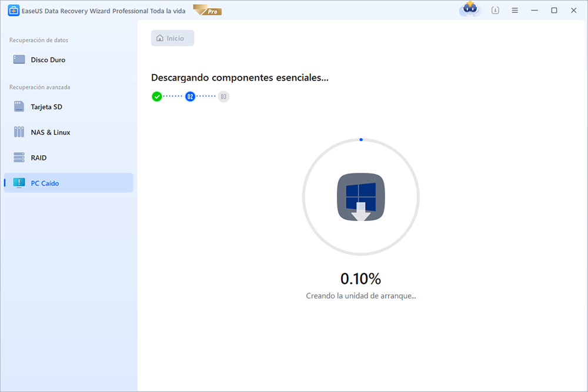This screenshot has height=392, width=588.
Task: Click step 03 indicator
Action: coord(223,97)
